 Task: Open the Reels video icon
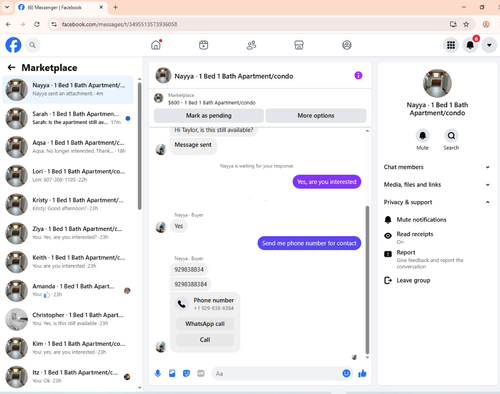203,45
